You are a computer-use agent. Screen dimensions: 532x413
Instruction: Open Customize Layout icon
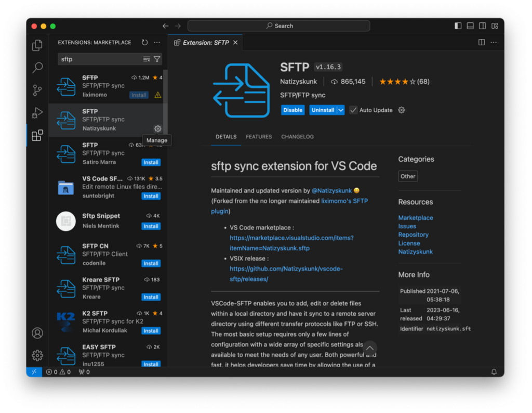point(495,26)
